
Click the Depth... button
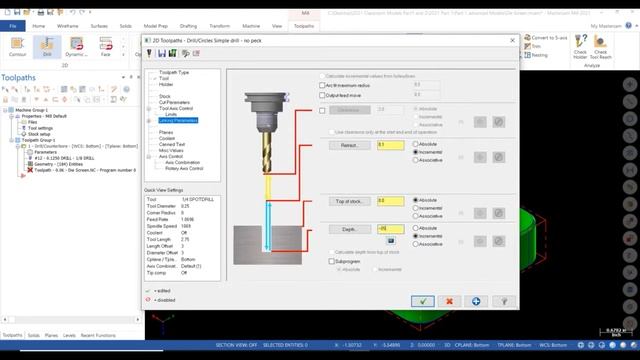pos(350,229)
